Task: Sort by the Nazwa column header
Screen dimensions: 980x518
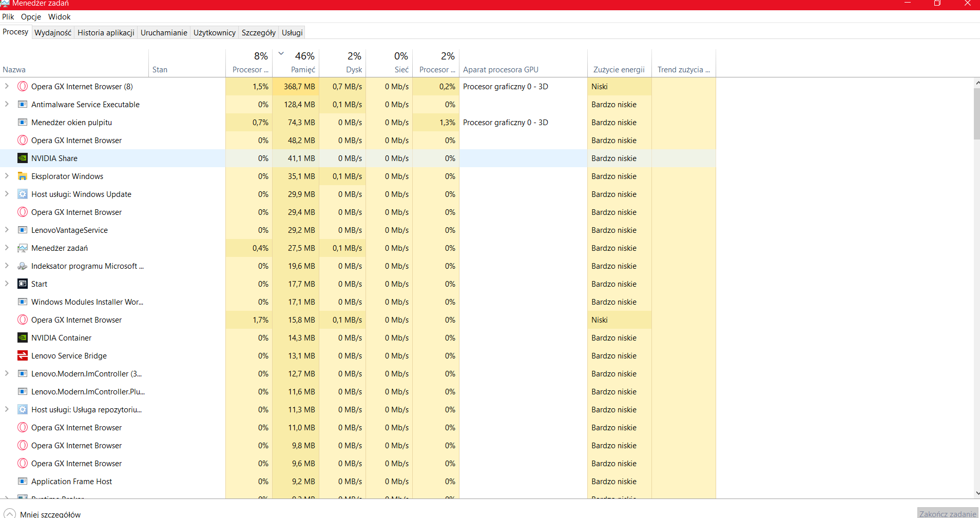Action: coord(74,63)
